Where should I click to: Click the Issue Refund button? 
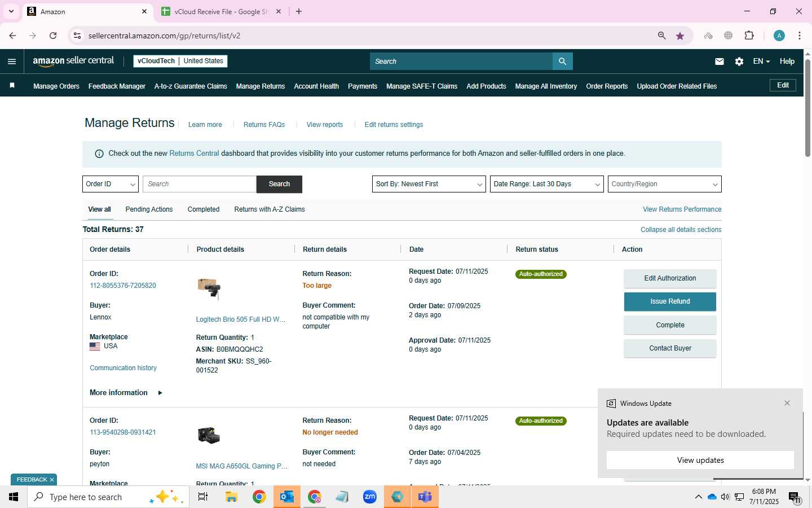(x=670, y=301)
